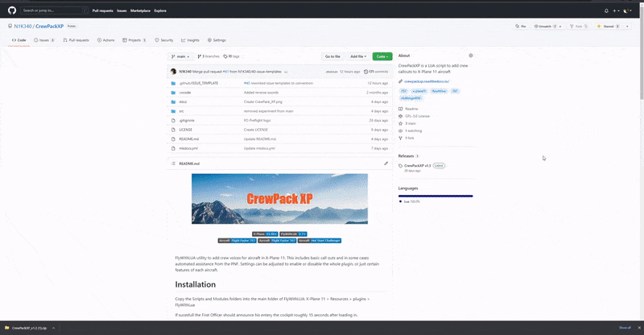The image size is (644, 335).
Task: Pin the repository with Pin button
Action: (x=521, y=27)
